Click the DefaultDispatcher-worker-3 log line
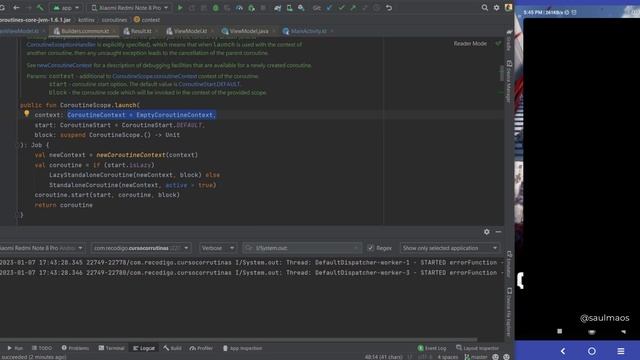Viewport: 640px width, 360px height. pyautogui.click(x=251, y=273)
